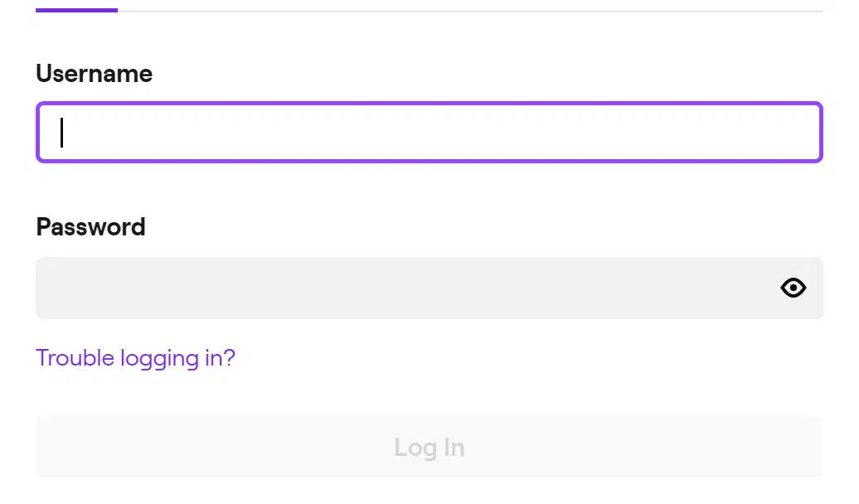Activate the field below Username label
859x504 pixels.
pyautogui.click(x=429, y=132)
